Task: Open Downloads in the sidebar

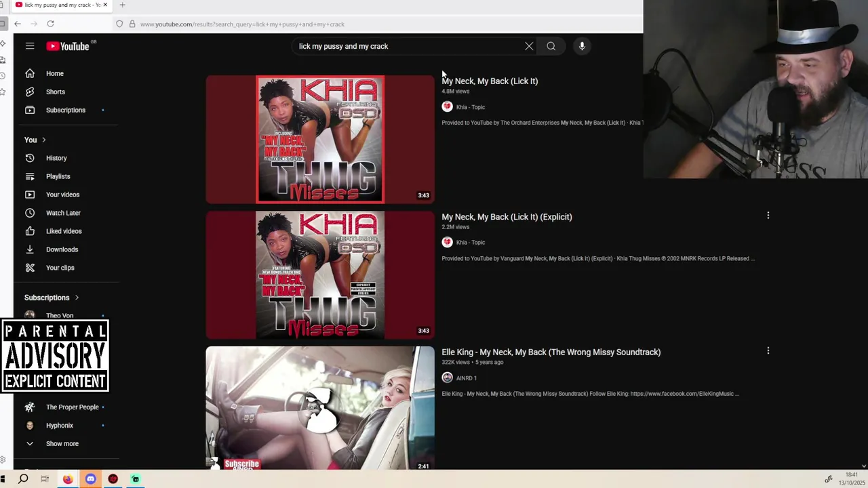Action: click(62, 249)
